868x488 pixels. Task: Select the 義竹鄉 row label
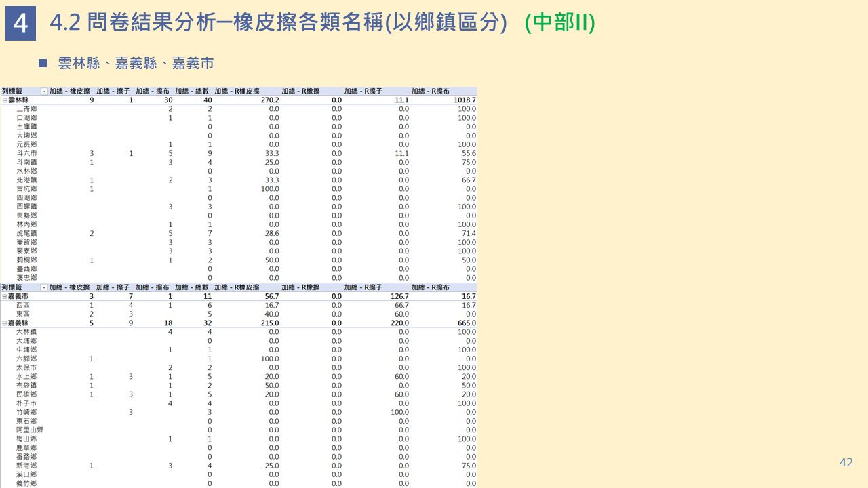click(x=26, y=483)
